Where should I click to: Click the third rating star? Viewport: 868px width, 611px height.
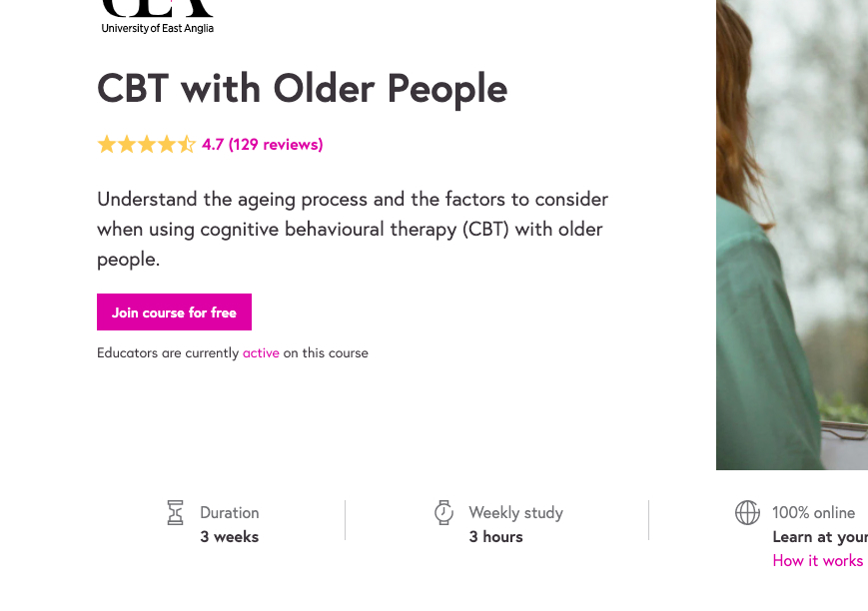147,145
